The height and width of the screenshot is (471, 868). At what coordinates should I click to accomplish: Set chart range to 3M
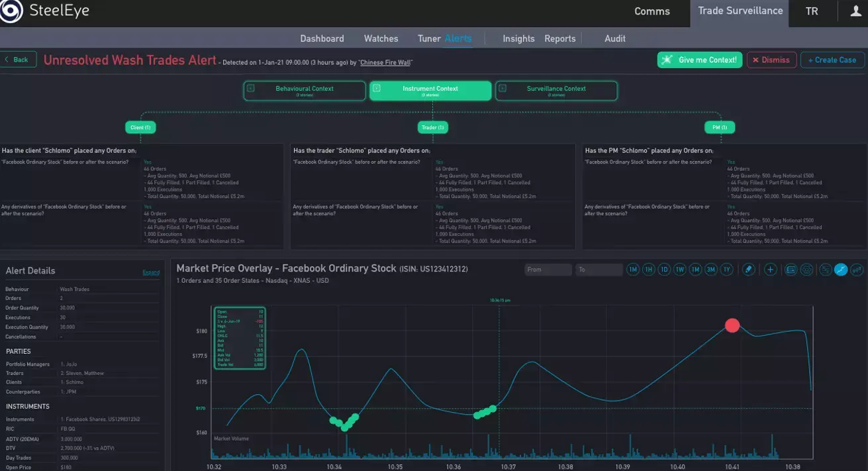coord(710,270)
